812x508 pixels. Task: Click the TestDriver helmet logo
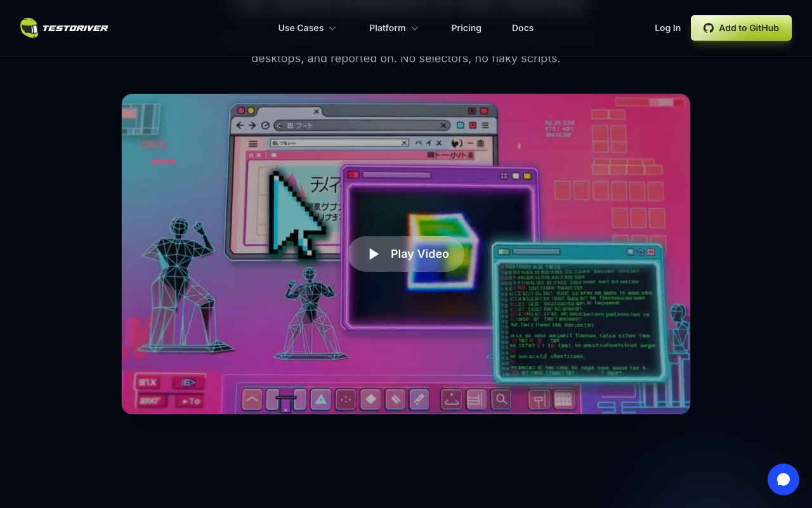click(x=29, y=28)
